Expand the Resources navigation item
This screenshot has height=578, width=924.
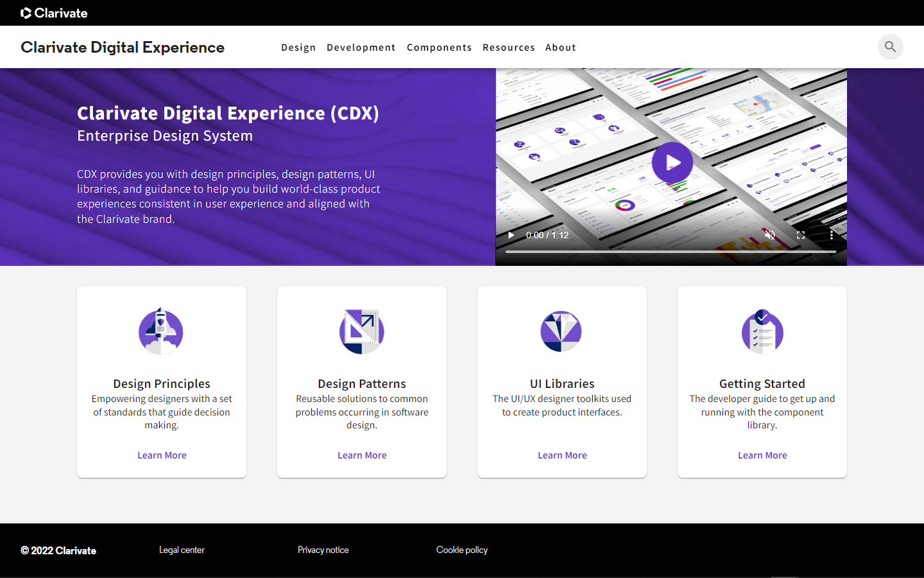[508, 48]
